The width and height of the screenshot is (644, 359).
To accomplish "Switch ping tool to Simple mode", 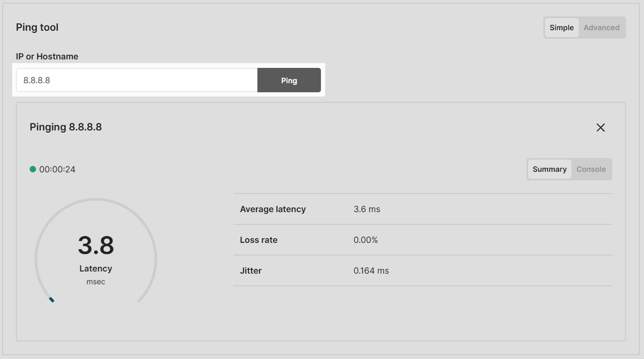I will coord(561,28).
